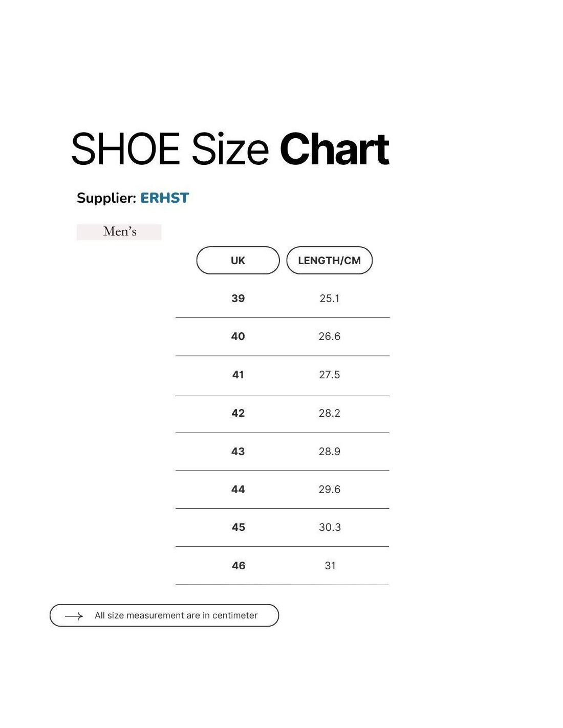The height and width of the screenshot is (728, 563).
Task: Click the 31 length value
Action: [330, 566]
